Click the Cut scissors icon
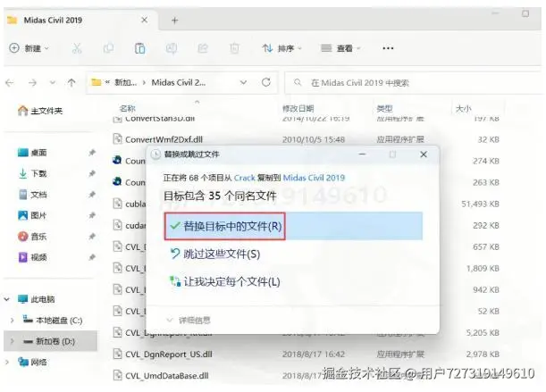Screen dimensions: 546x392 [x=77, y=48]
